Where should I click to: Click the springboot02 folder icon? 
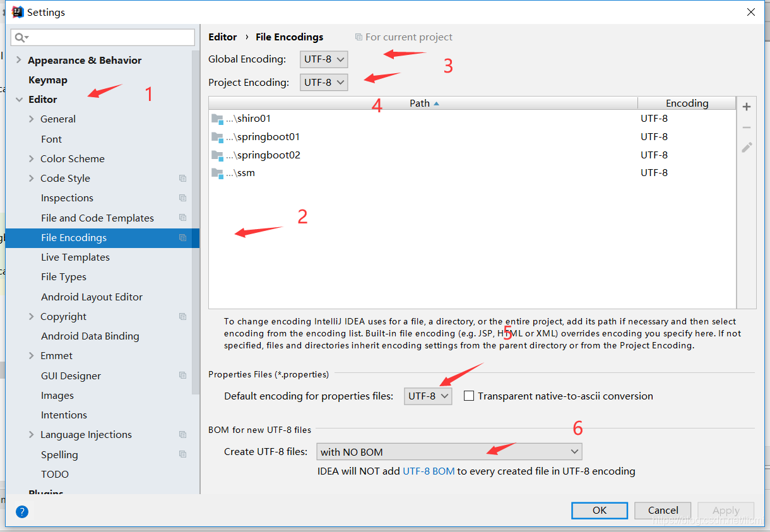(217, 155)
